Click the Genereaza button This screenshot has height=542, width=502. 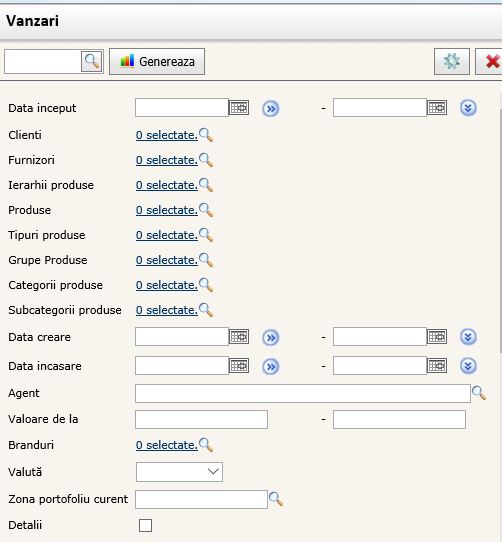(x=157, y=62)
